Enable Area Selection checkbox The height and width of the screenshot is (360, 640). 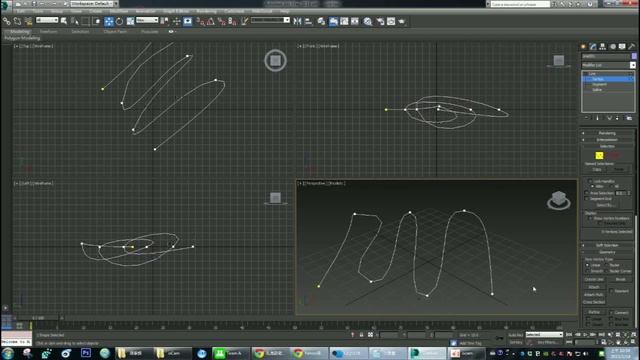587,193
